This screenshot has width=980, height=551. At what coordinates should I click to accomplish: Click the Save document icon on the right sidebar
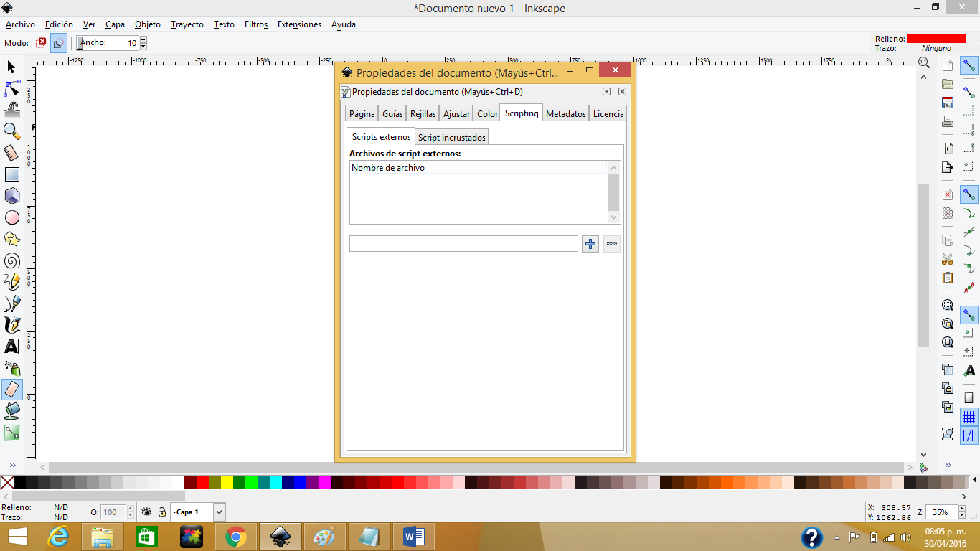point(948,103)
